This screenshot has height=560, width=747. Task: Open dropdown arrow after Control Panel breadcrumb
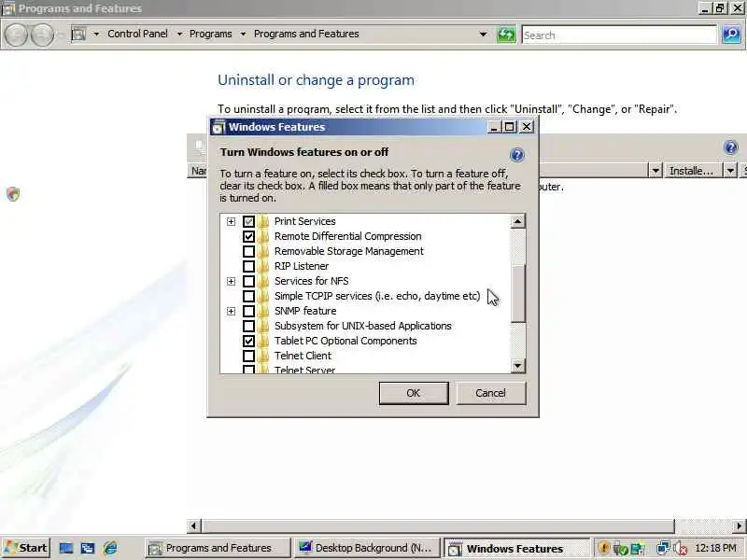[179, 34]
